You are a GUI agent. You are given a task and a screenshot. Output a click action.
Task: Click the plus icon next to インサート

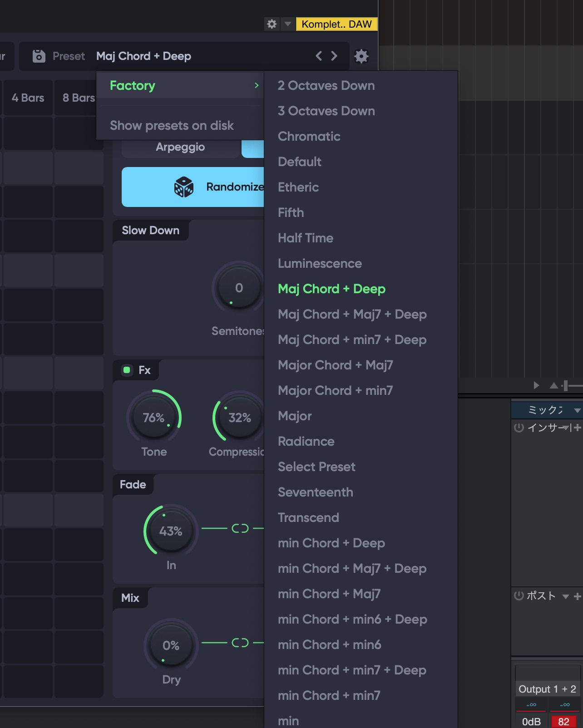coord(577,428)
